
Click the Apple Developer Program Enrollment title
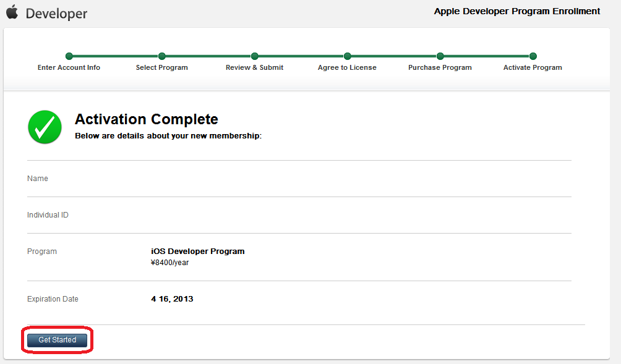(517, 11)
